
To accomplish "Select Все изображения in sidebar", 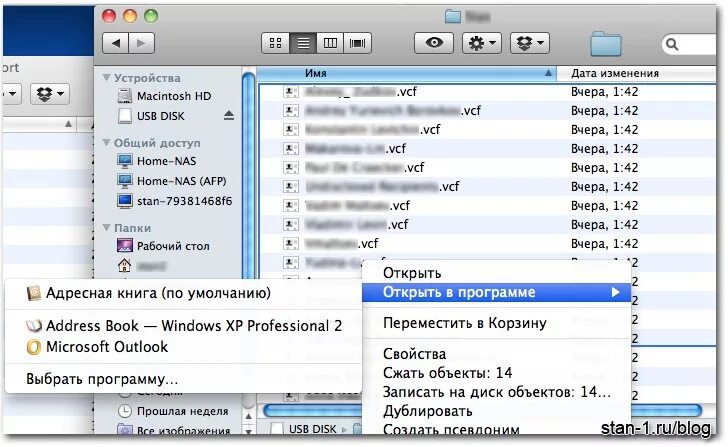I will [174, 430].
